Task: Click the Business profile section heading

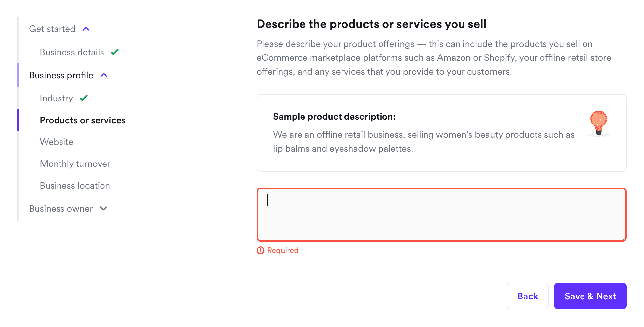Action: [x=61, y=75]
